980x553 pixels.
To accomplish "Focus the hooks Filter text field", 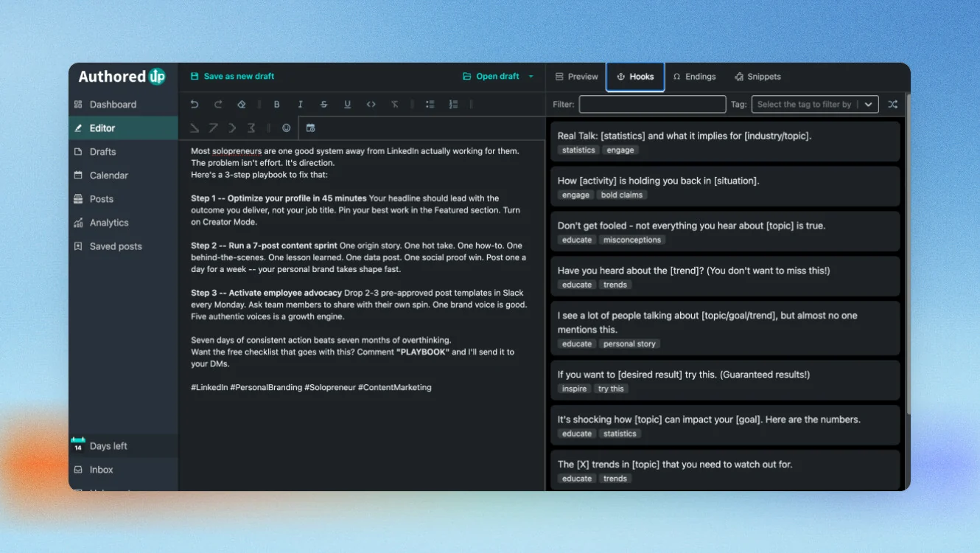I will click(652, 105).
